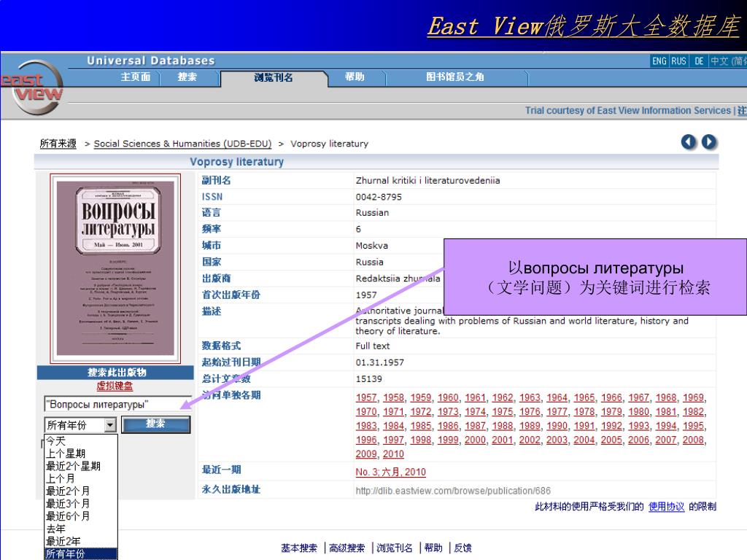Select 上个星期 in the date list
This screenshot has width=747, height=560.
point(65,454)
